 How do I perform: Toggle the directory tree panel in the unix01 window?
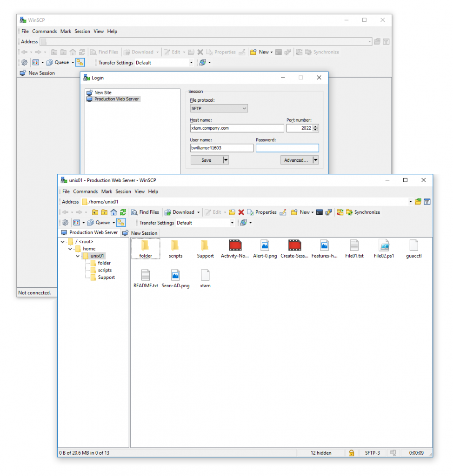click(x=120, y=223)
